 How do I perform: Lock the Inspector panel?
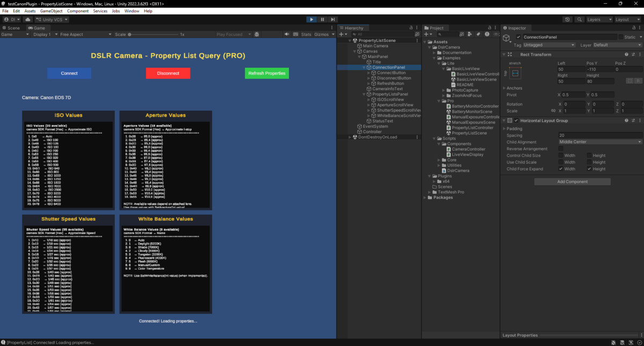(633, 28)
